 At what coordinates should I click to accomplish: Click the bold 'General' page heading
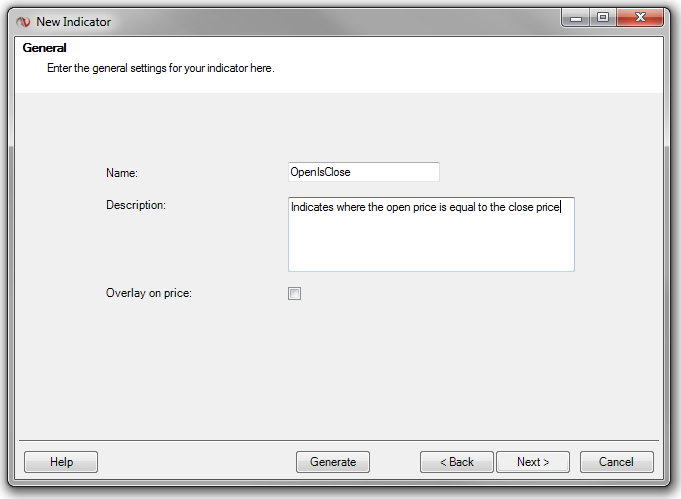point(45,47)
